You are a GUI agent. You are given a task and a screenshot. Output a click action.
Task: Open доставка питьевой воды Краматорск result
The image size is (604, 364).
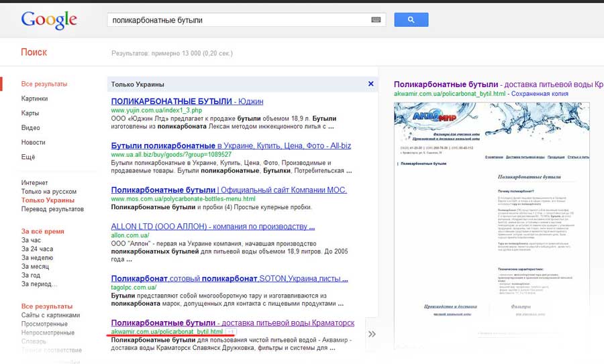tap(233, 322)
